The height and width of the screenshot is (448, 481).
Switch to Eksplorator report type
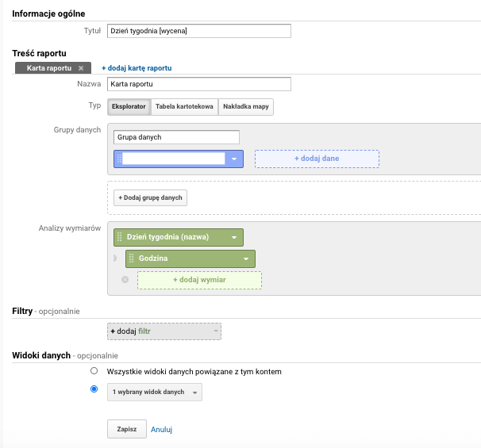click(129, 106)
